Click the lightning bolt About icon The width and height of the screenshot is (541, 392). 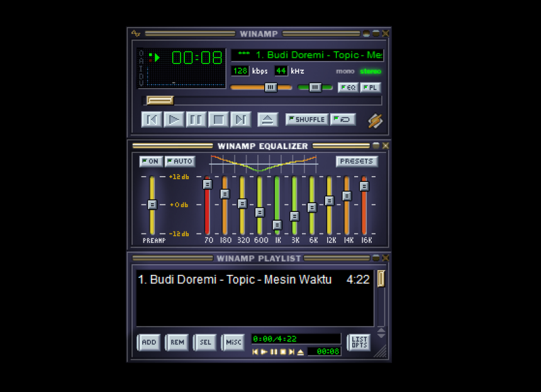tap(375, 120)
